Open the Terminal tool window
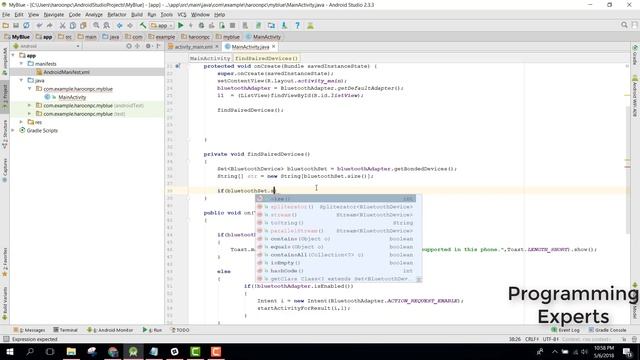The image size is (640, 360). pos(65,330)
